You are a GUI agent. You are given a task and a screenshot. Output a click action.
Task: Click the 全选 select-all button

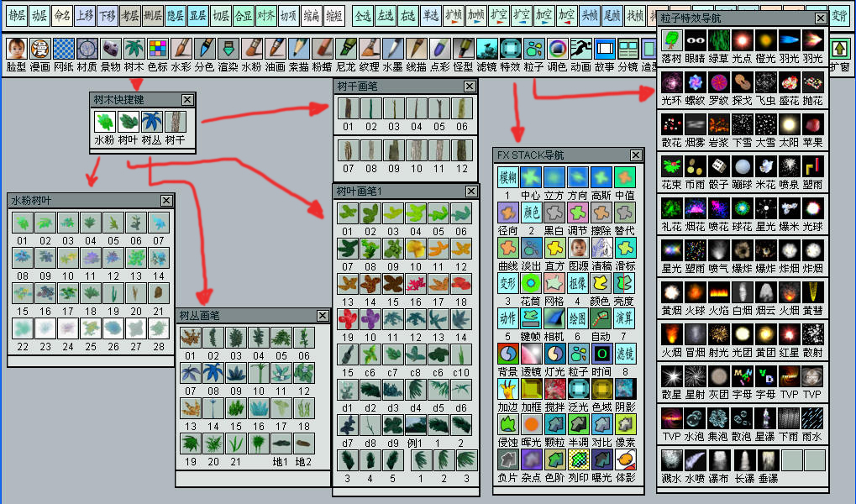click(x=363, y=16)
